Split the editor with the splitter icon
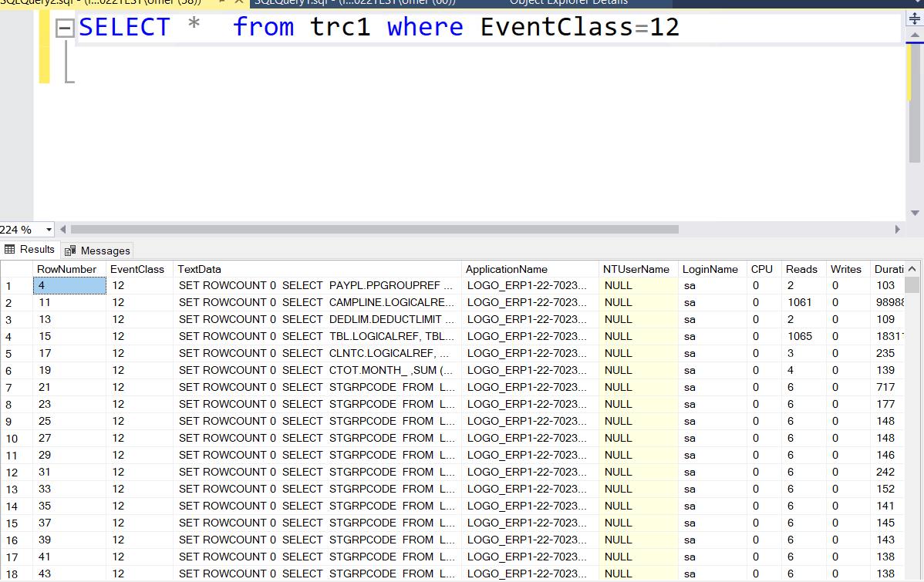Screen dimensions: 924x582 pos(915,19)
